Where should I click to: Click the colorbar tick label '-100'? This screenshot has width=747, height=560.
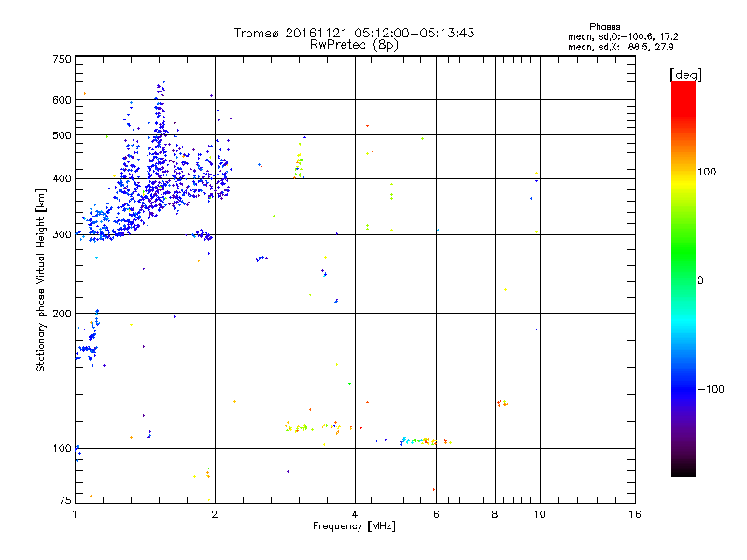coord(712,389)
